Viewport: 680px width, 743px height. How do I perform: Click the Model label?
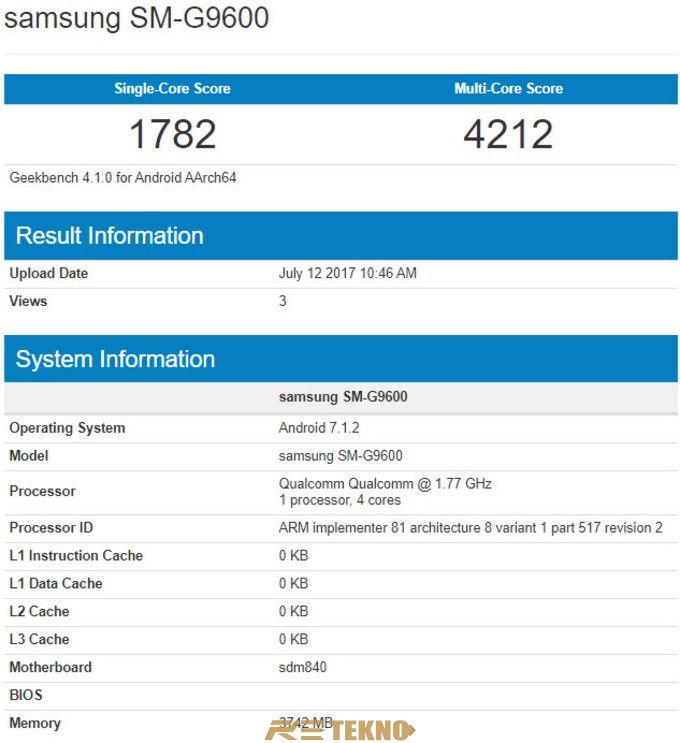tap(29, 456)
